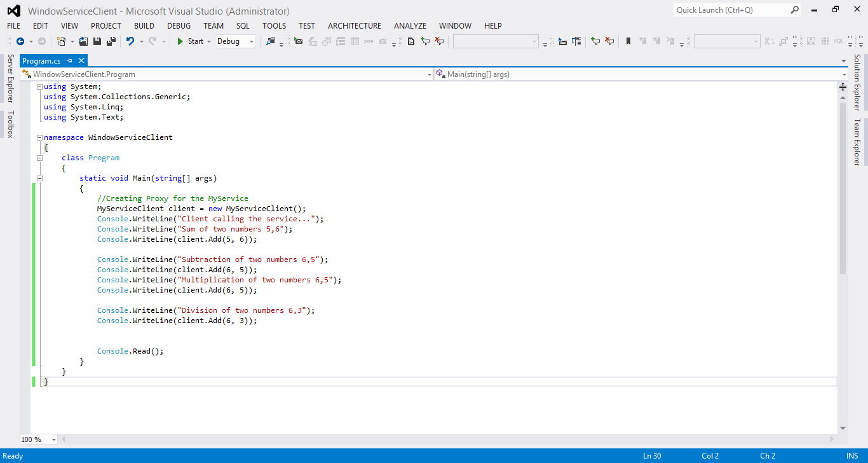Toggle a bookmark with the black bookmark icon
The width and height of the screenshot is (868, 463).
click(628, 41)
